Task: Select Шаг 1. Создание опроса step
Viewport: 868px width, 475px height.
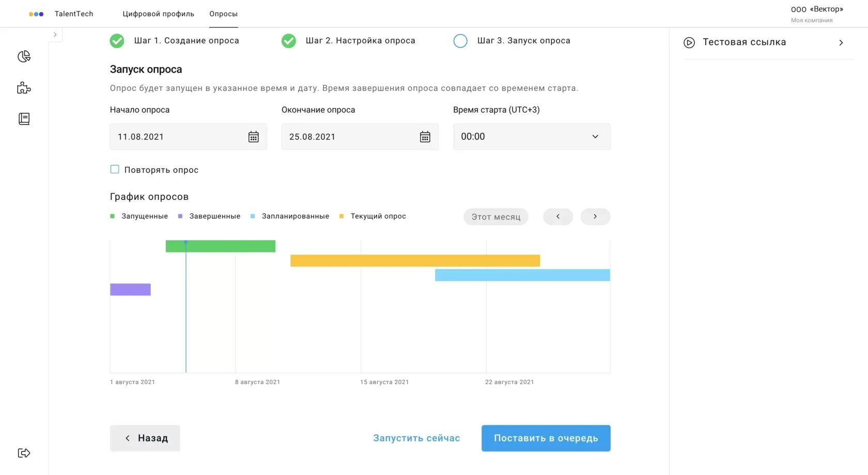Action: pyautogui.click(x=187, y=41)
